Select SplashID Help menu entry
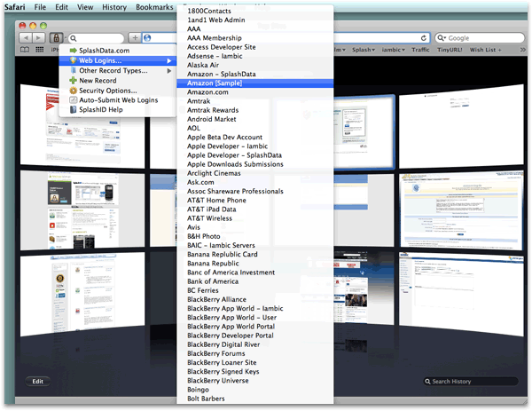532x411 pixels. click(117, 109)
